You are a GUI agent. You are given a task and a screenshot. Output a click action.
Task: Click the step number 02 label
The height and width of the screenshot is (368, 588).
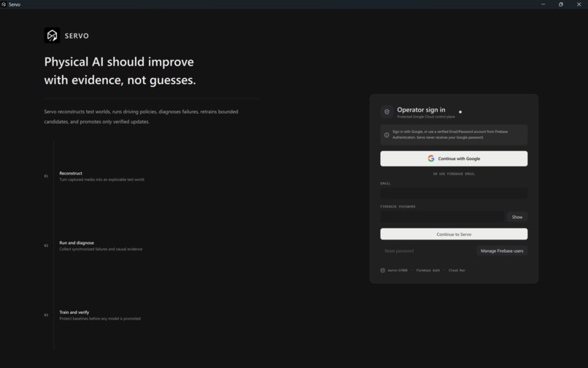coord(46,245)
